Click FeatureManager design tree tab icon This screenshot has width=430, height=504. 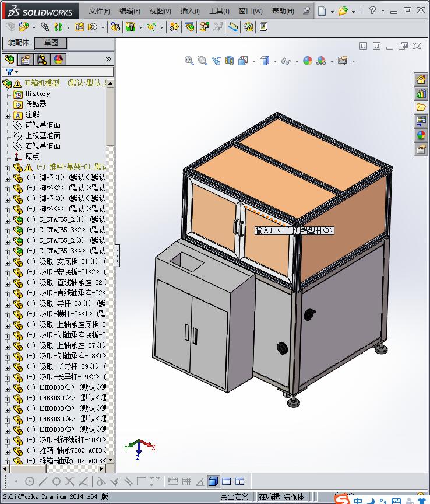click(x=10, y=60)
